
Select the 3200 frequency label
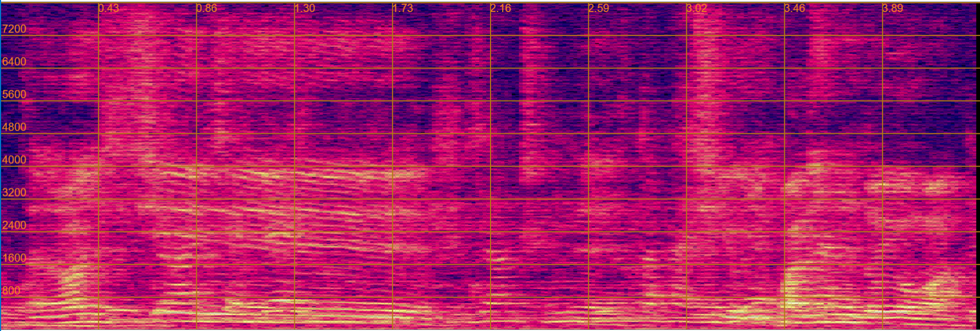14,192
